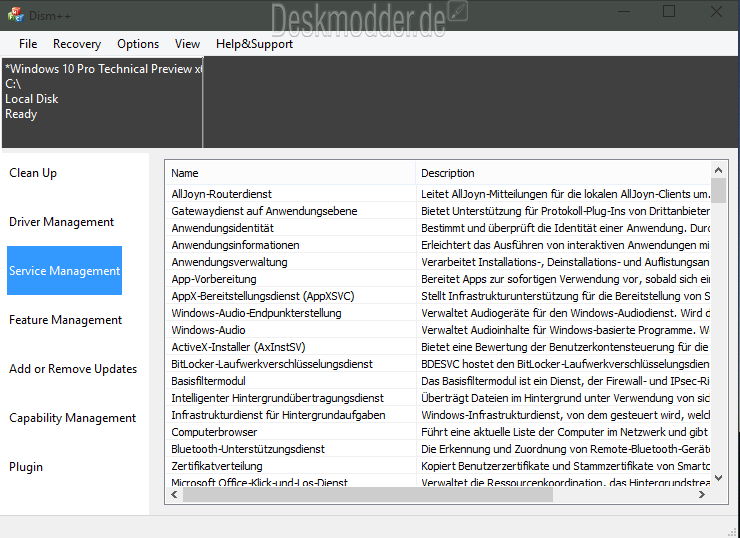Go to Feature Management section

click(65, 320)
